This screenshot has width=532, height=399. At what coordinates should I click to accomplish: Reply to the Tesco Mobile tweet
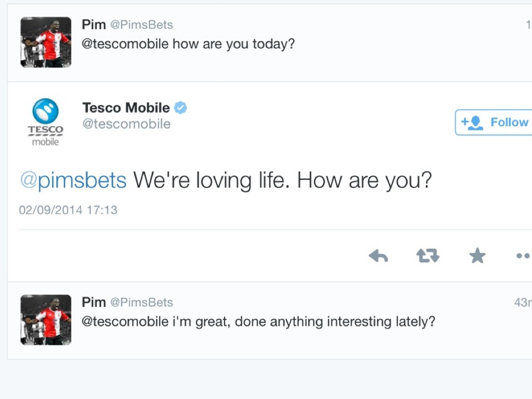[x=378, y=256]
